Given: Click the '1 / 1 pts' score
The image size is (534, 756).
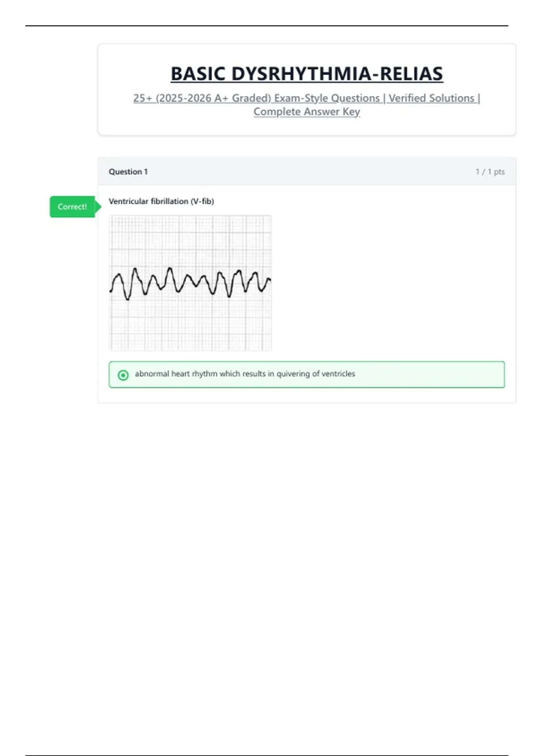Looking at the screenshot, I should (490, 172).
